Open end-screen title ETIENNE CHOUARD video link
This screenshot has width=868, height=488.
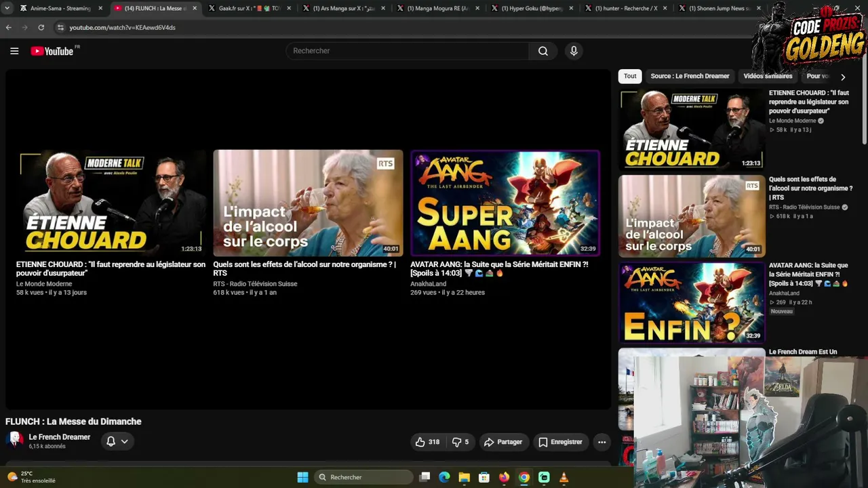(111, 268)
